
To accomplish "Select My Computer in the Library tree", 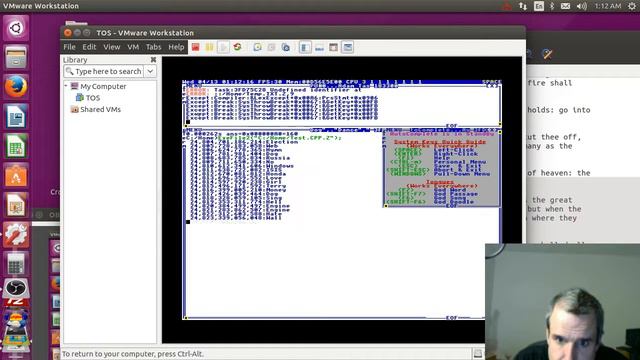I will click(x=103, y=87).
